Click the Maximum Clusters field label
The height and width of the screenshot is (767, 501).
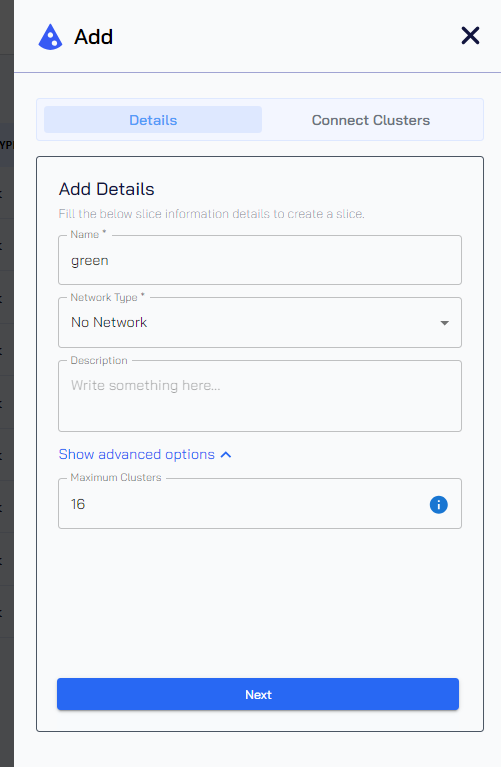click(116, 477)
